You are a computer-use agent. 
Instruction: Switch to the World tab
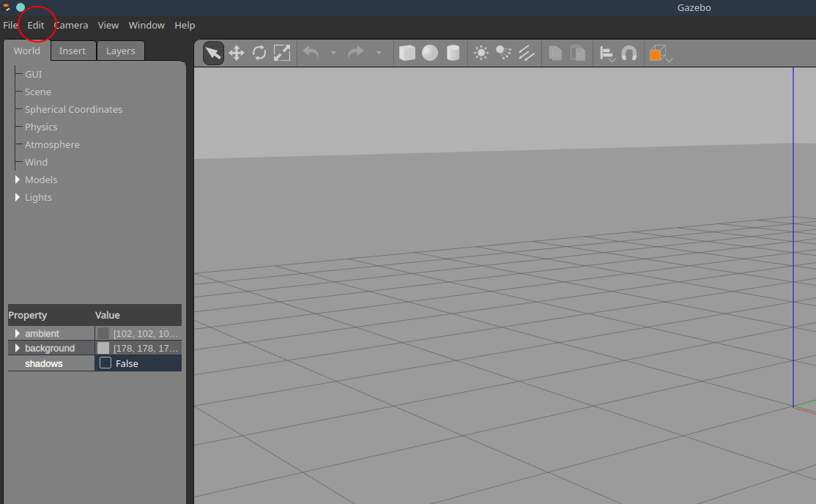click(27, 51)
